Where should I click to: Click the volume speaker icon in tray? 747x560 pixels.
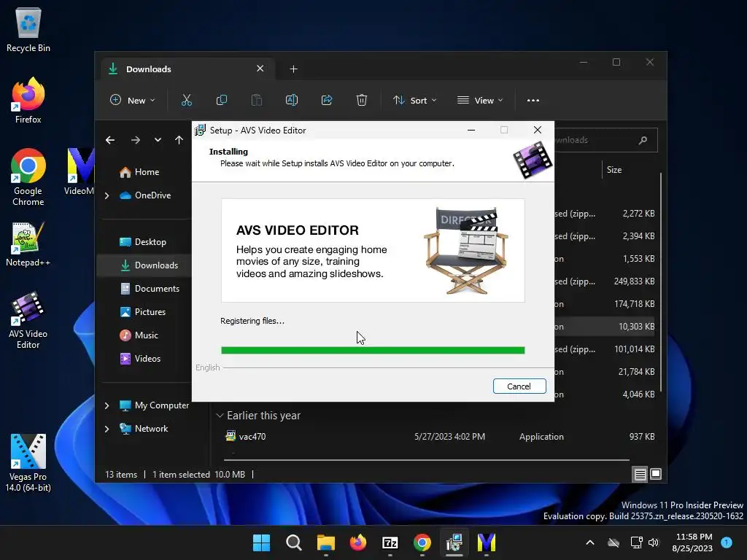click(653, 542)
